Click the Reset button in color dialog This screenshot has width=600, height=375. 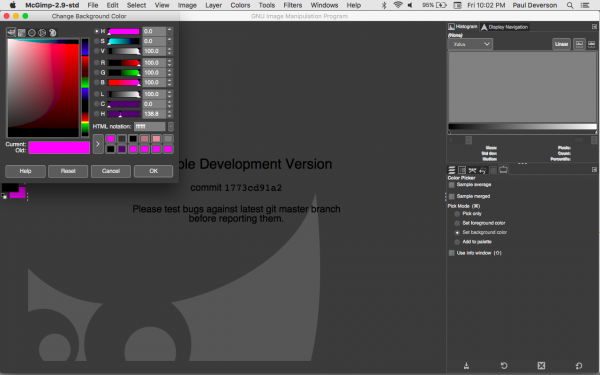pos(68,171)
